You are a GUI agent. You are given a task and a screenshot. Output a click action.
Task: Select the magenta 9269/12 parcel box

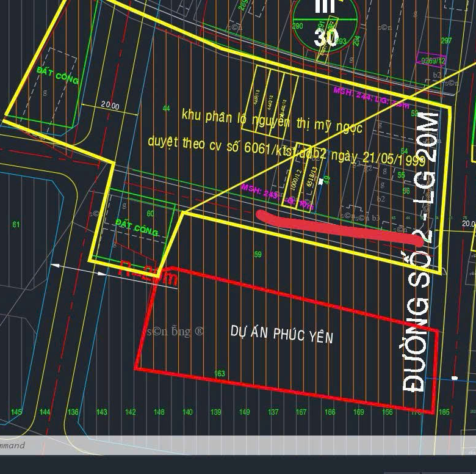tap(431, 60)
